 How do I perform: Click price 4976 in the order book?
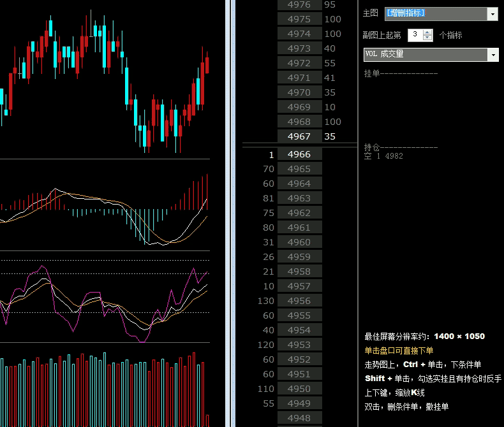click(300, 4)
